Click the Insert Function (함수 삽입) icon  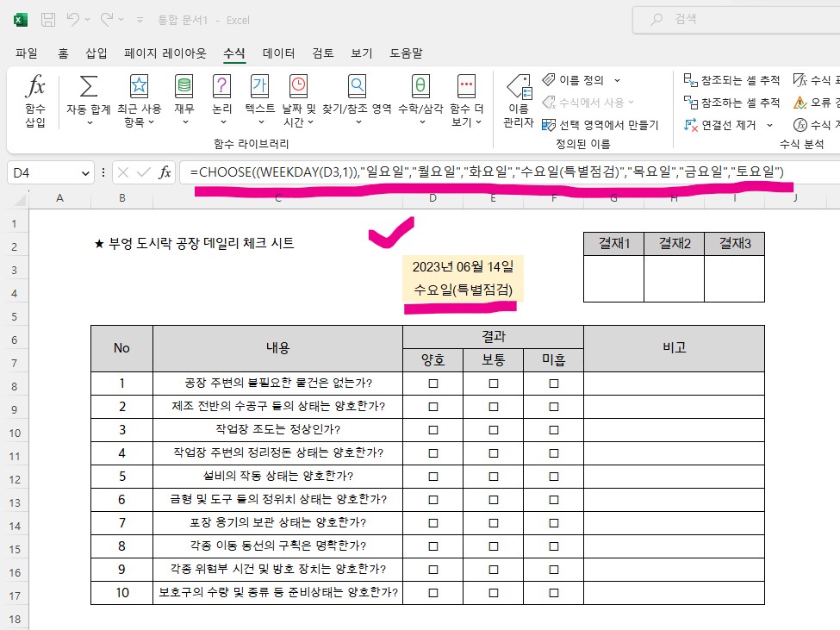click(x=35, y=85)
